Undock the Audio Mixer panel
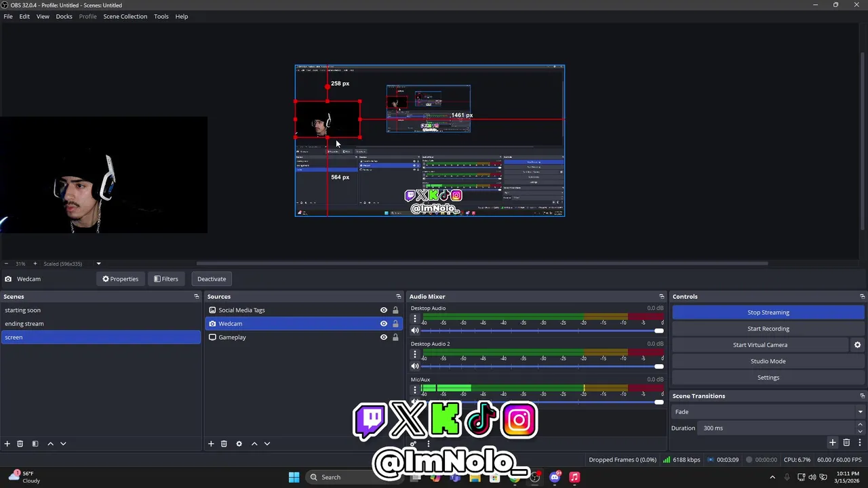The image size is (868, 488). [661, 297]
